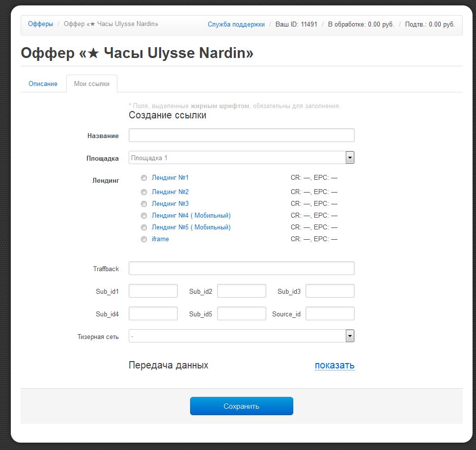Select the iframe radio button
This screenshot has width=476, height=450.
[144, 240]
